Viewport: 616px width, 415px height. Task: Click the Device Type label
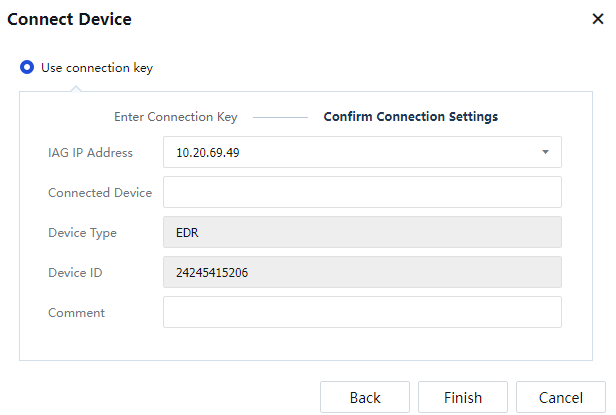tap(82, 233)
